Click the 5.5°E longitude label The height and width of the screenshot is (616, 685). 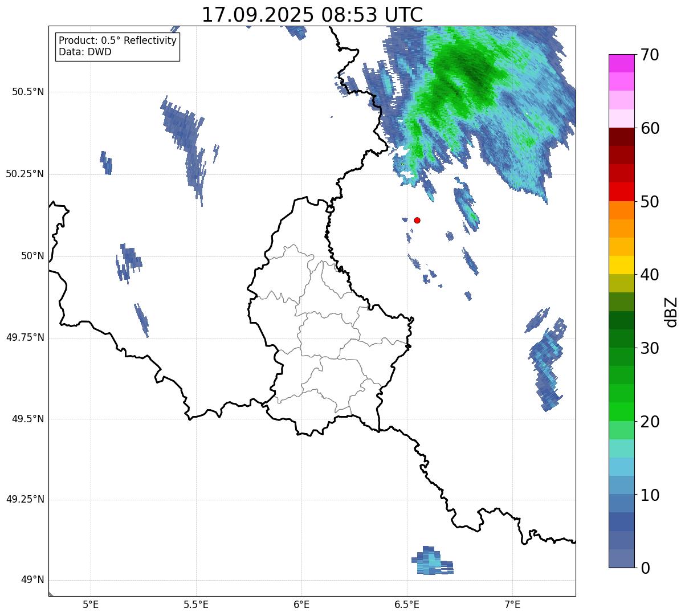196,605
